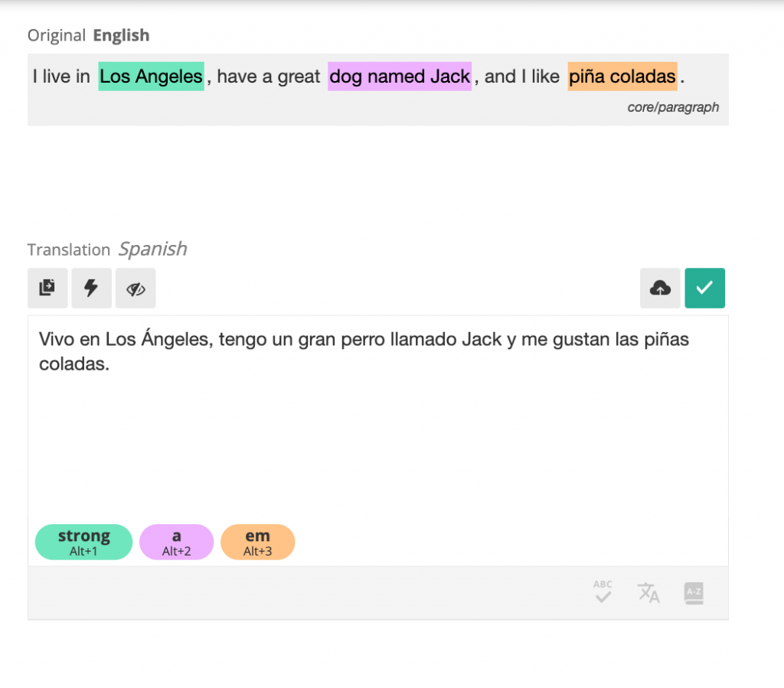
Task: Upload the translation with the cloud icon
Action: pyautogui.click(x=660, y=288)
